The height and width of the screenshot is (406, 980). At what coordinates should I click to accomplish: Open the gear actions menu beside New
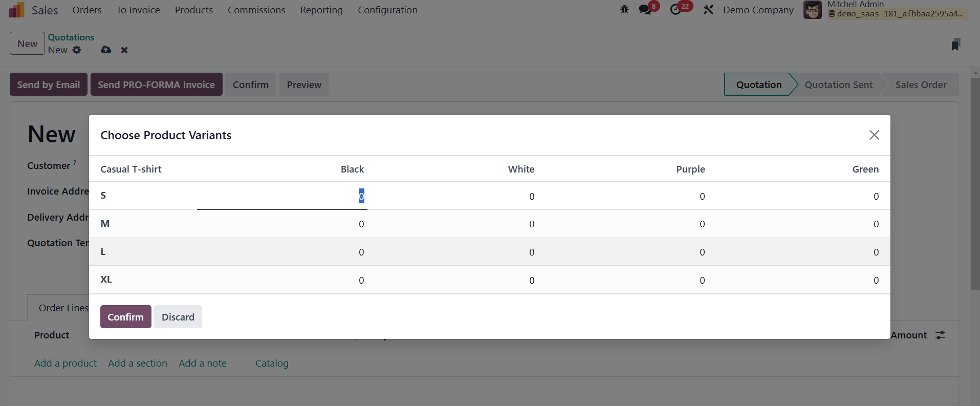[77, 50]
